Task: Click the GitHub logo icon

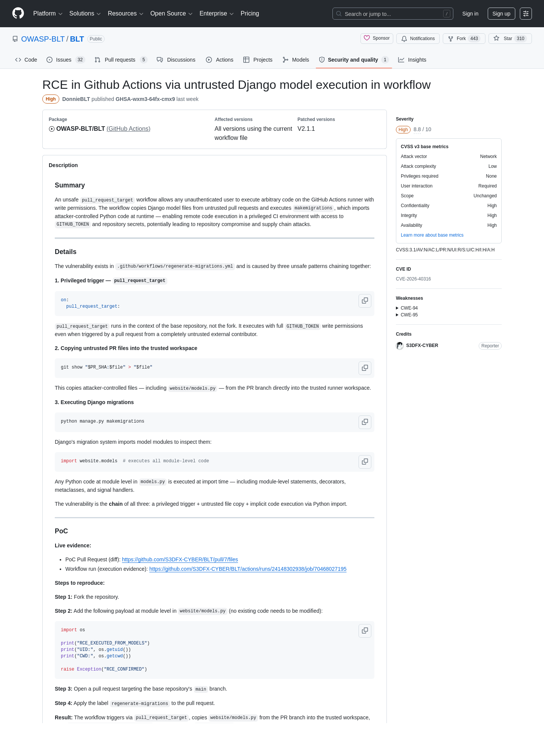Action: (x=18, y=13)
